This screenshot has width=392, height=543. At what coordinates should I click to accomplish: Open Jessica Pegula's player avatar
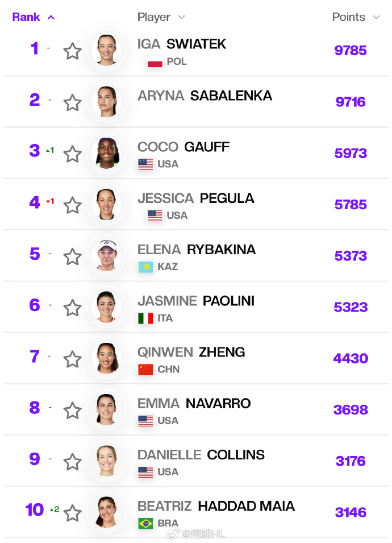[x=106, y=204]
